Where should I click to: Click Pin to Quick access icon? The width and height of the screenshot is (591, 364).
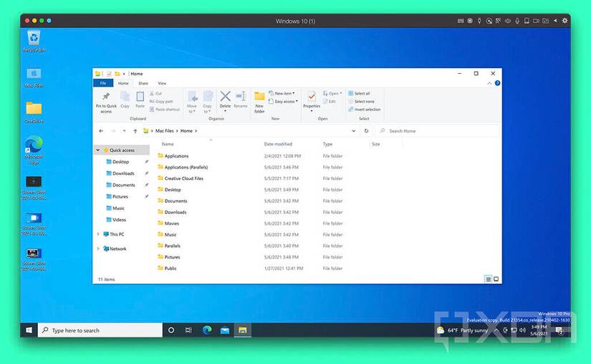106,97
